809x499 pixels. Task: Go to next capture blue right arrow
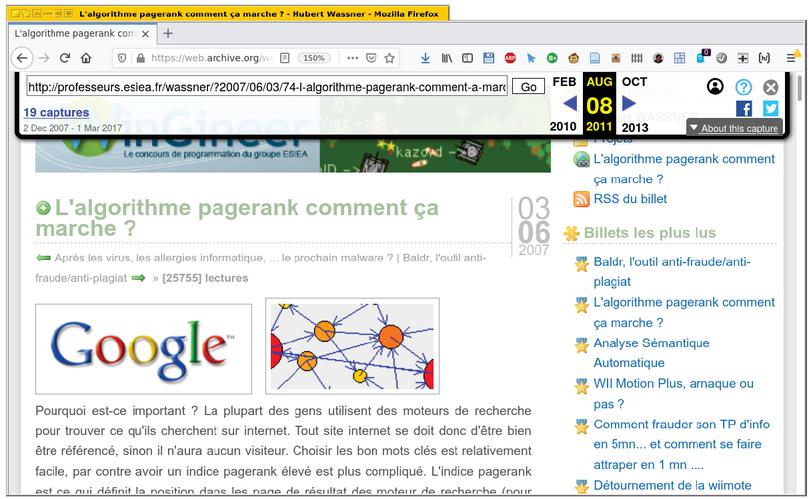point(628,104)
